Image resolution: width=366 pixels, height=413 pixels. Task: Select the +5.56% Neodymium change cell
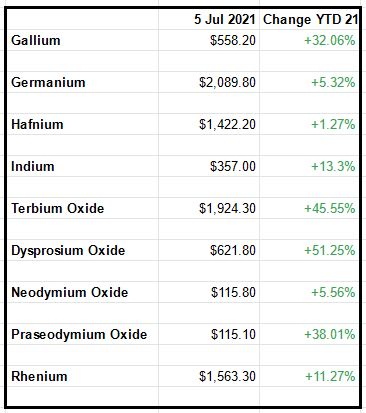(x=309, y=292)
